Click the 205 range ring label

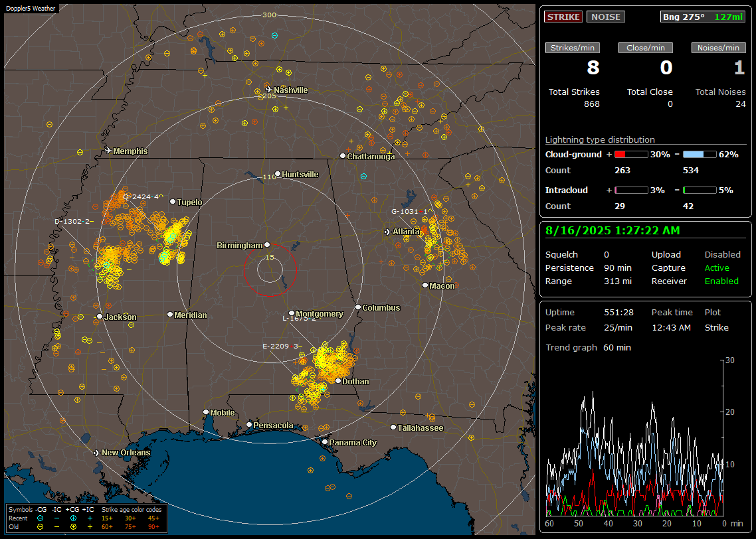point(269,96)
